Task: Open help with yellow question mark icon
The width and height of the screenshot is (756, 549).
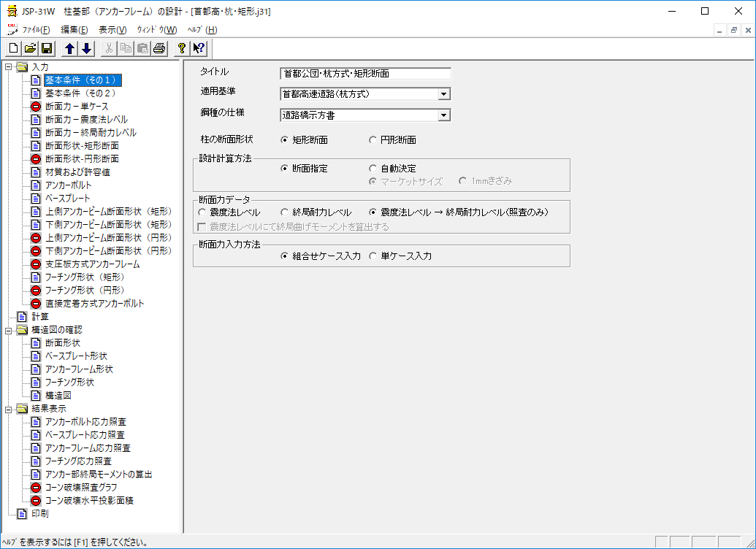Action: [x=183, y=49]
